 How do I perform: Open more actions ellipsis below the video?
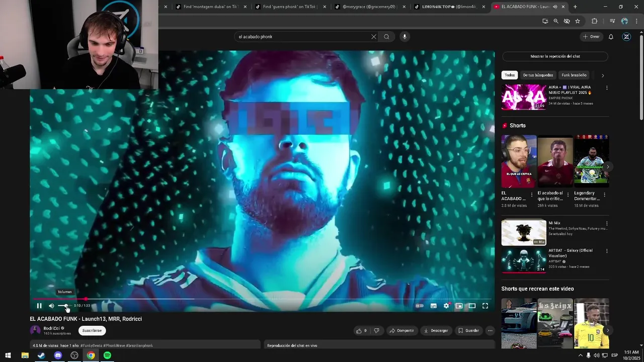490,330
